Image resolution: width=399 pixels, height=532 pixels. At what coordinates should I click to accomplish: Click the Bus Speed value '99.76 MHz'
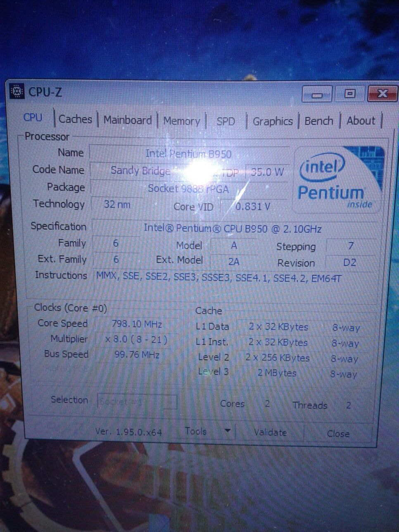pyautogui.click(x=137, y=355)
